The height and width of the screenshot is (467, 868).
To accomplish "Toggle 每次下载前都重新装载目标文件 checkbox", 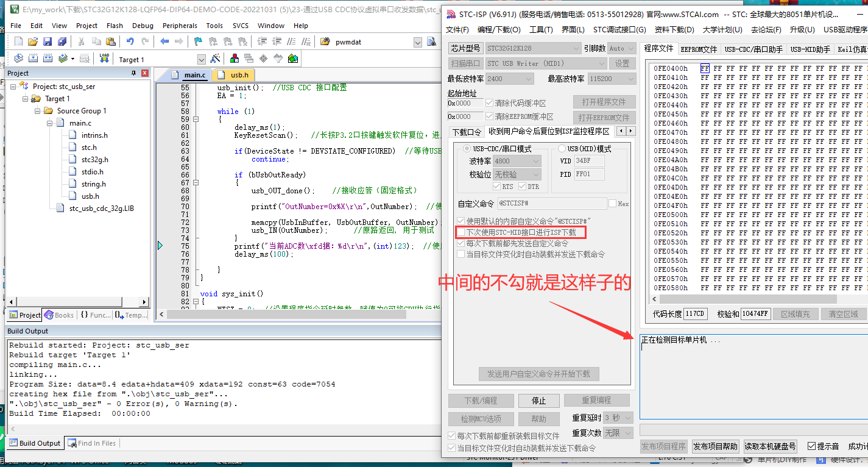I will pyautogui.click(x=452, y=436).
